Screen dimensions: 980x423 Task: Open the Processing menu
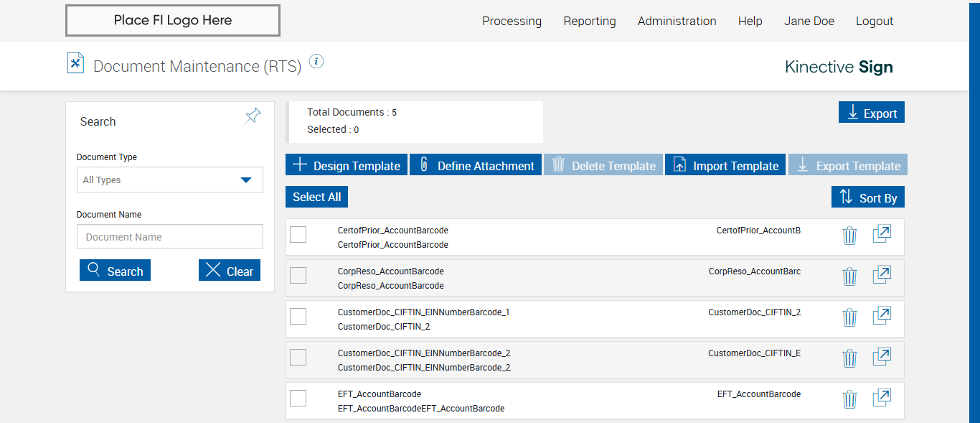[x=512, y=21]
